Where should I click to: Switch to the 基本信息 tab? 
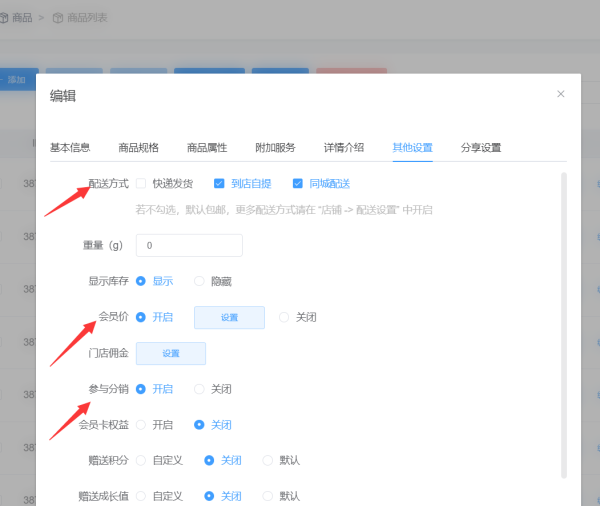70,147
